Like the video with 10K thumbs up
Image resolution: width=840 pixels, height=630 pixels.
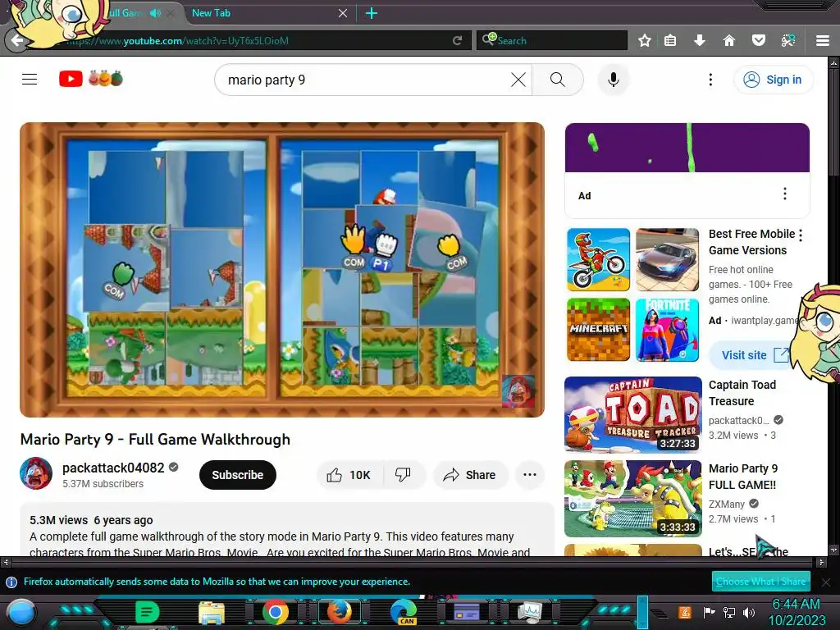tap(349, 475)
